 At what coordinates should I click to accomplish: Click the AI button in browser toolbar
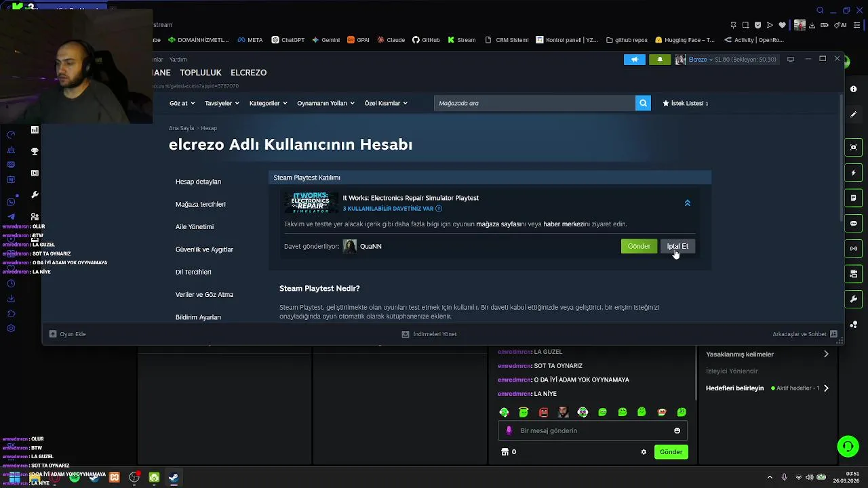842,25
